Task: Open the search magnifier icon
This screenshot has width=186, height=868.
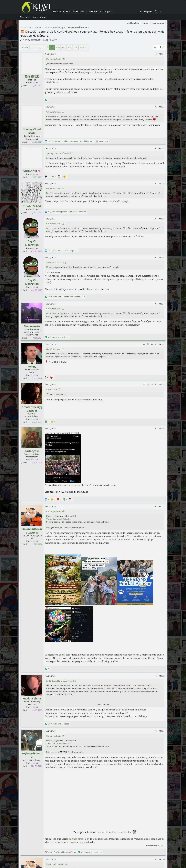Action: tap(161, 11)
